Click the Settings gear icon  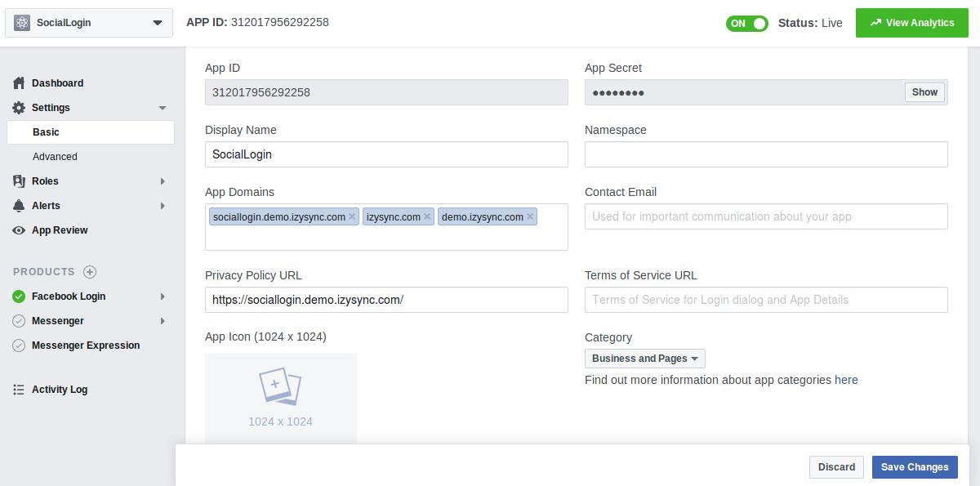point(19,108)
